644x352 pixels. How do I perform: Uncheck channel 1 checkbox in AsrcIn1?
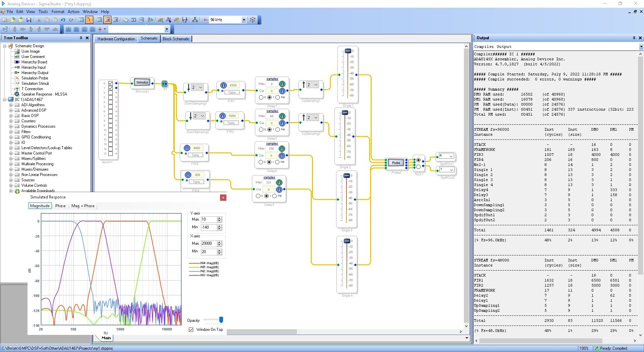point(110,88)
